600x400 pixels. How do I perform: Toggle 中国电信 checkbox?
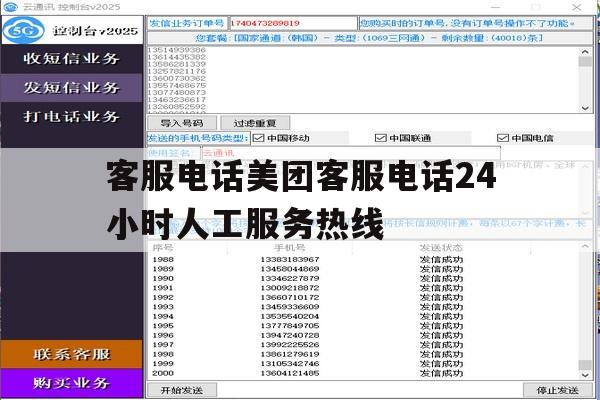502,138
